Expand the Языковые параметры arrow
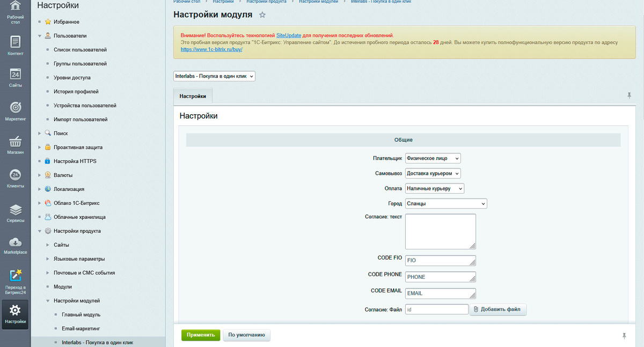The image size is (644, 347). point(48,259)
